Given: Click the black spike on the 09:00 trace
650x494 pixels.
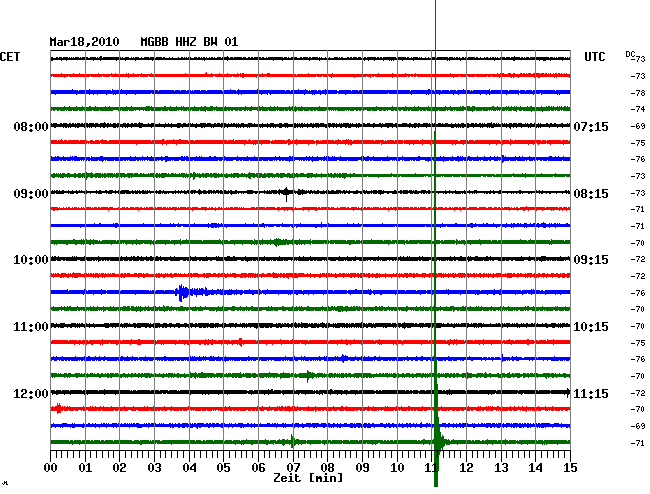Looking at the screenshot, I should pos(286,193).
